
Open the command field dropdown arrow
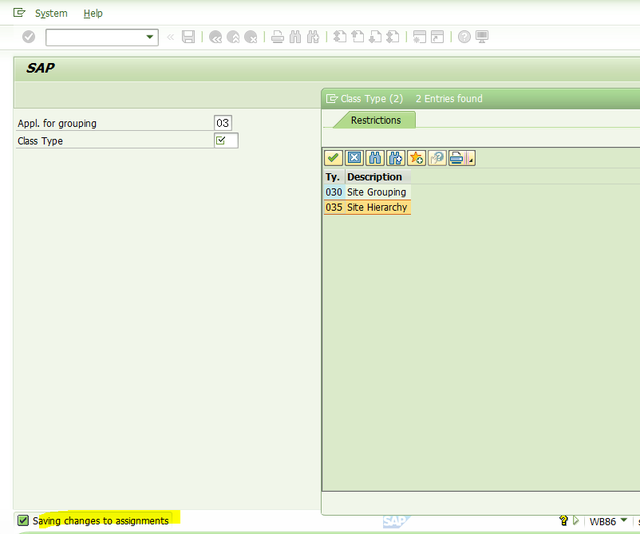click(150, 37)
